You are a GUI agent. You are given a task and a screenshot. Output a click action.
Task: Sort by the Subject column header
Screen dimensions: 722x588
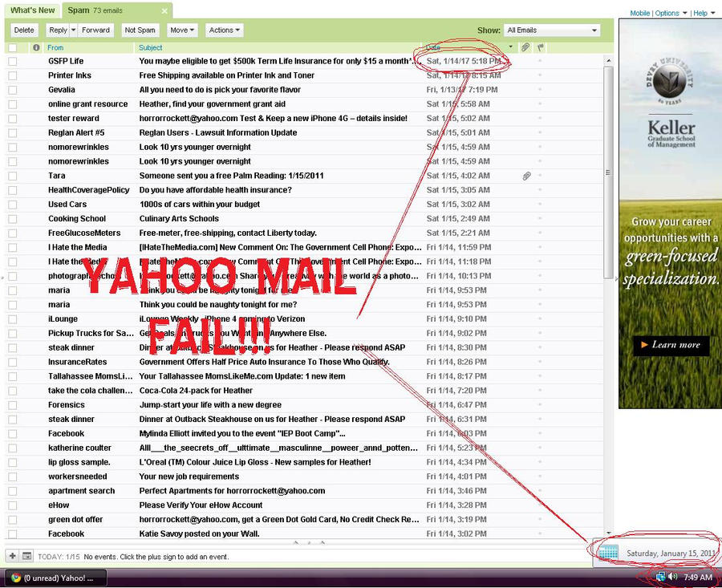click(150, 47)
